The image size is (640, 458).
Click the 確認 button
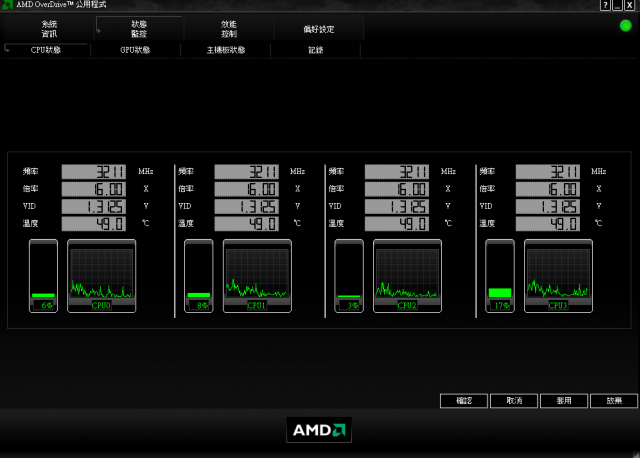pyautogui.click(x=464, y=401)
